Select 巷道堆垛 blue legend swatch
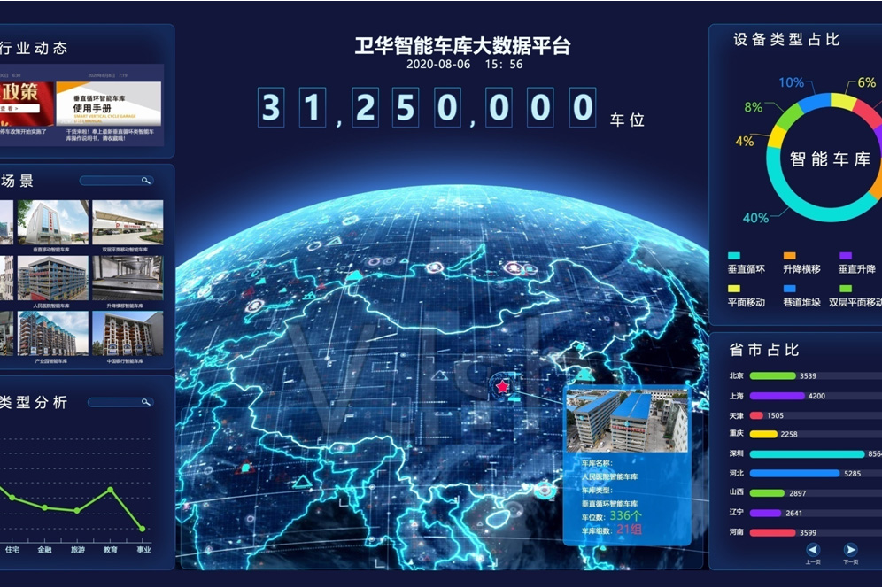 (x=790, y=289)
